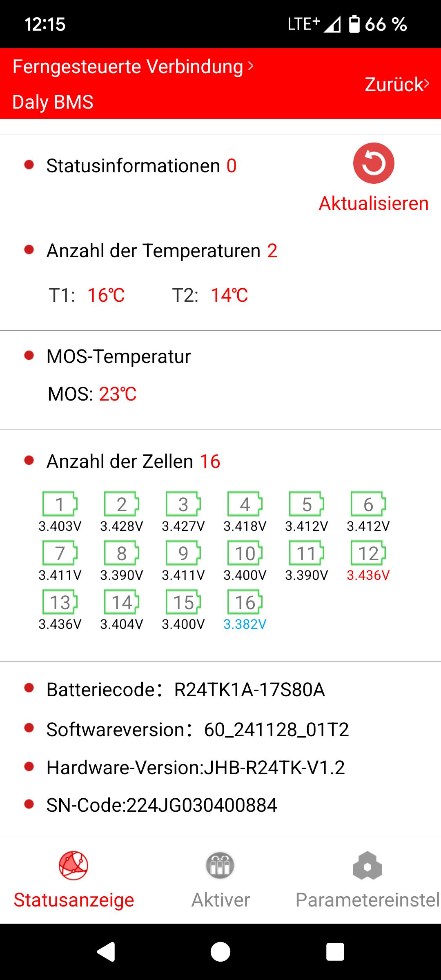The height and width of the screenshot is (980, 441).
Task: Tap the Aktualisieren text label
Action: pos(374,203)
